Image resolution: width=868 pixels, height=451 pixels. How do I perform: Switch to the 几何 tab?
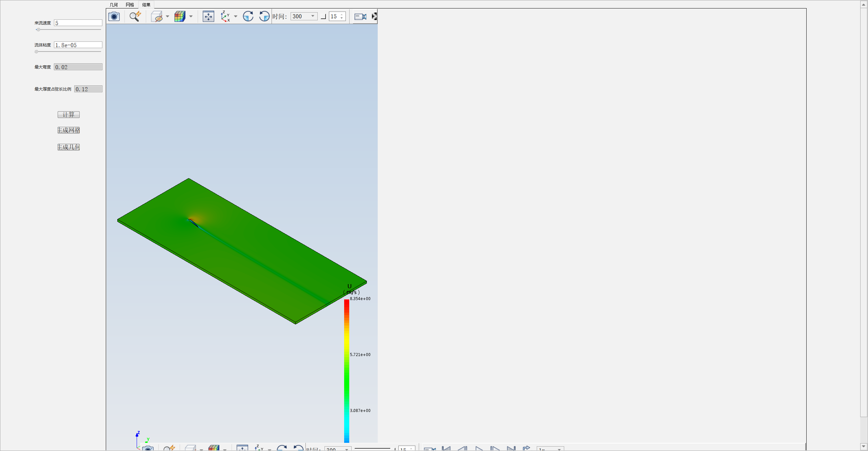114,5
